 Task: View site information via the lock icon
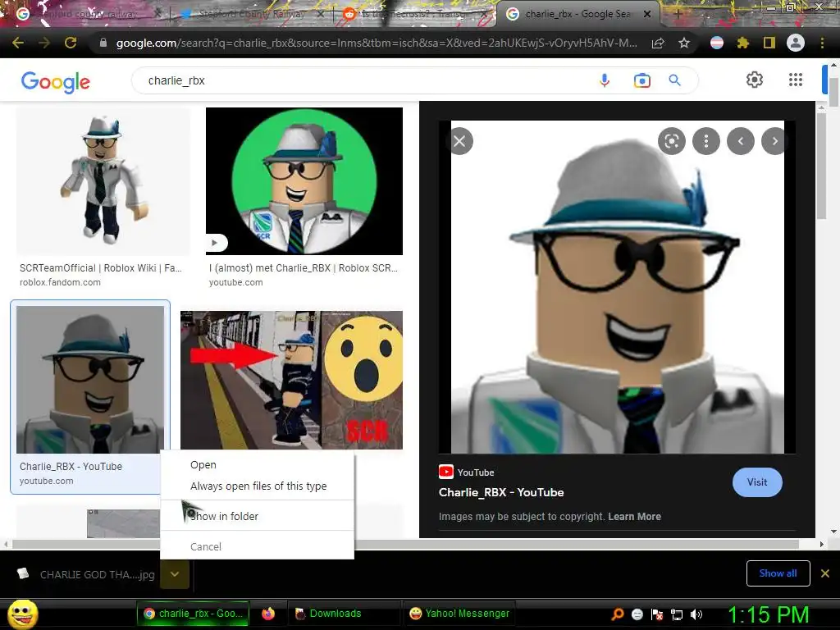[103, 43]
